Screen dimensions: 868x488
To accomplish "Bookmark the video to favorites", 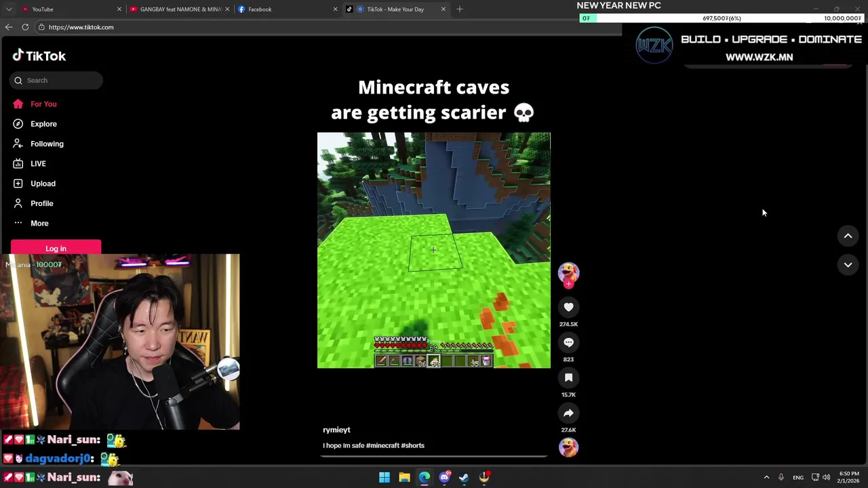I will (568, 378).
